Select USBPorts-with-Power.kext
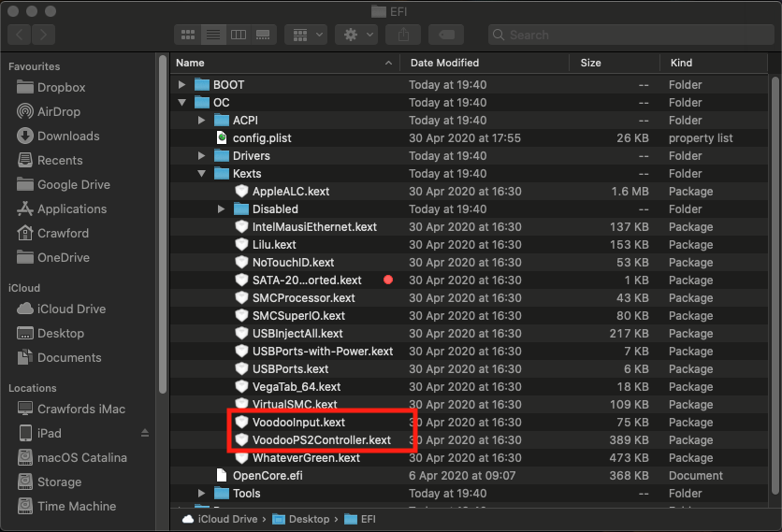Screen dimensions: 782x532 pos(469,352)
